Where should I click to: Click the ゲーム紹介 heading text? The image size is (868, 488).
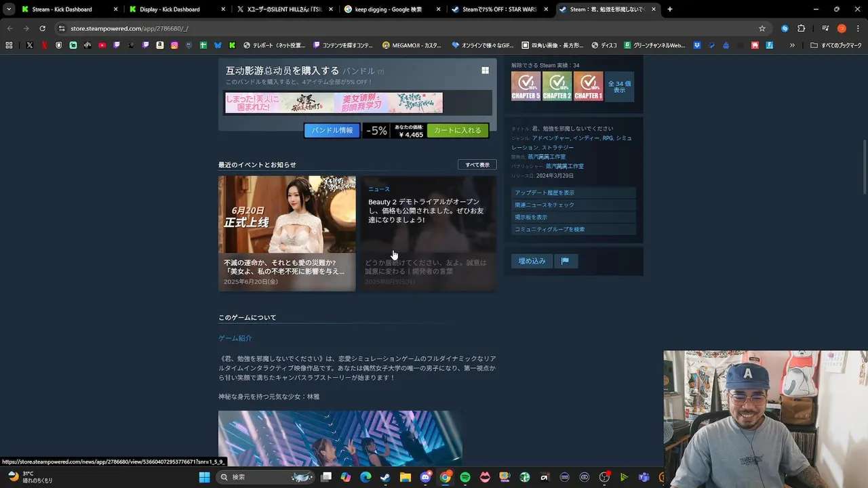[235, 338]
